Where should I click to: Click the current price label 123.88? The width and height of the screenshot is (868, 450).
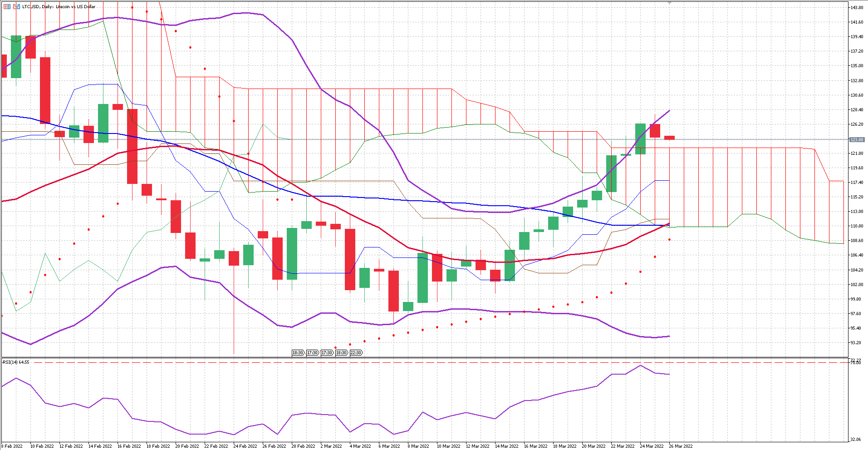coord(857,140)
